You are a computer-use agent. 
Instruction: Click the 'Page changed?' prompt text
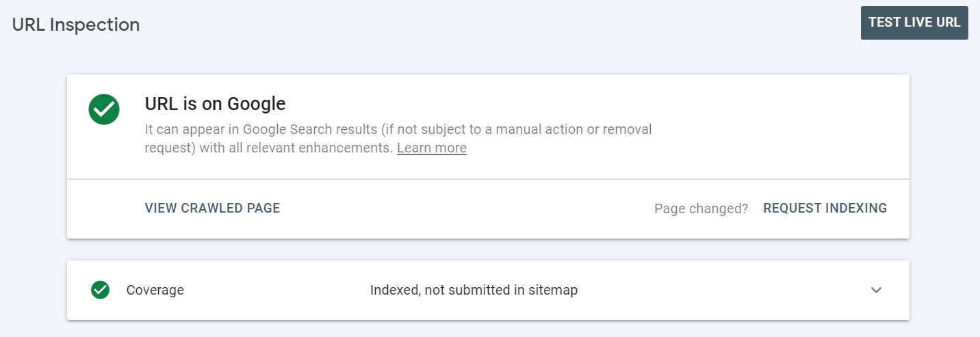click(x=701, y=208)
